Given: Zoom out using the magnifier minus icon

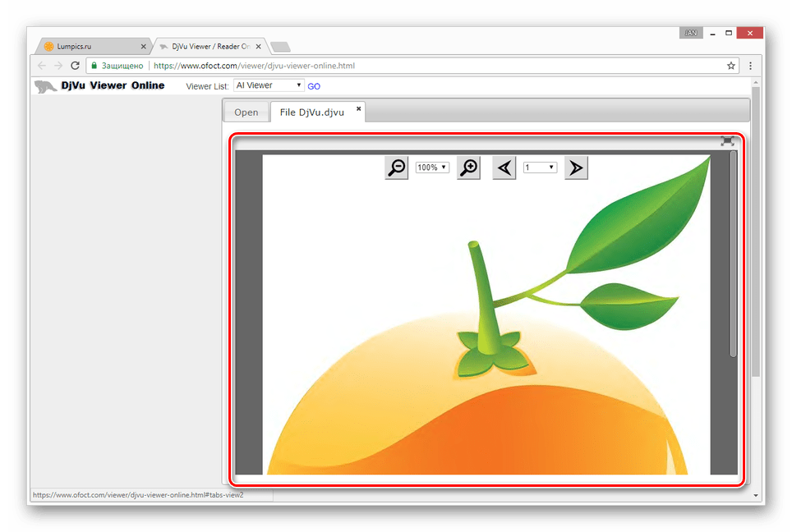Looking at the screenshot, I should point(397,167).
